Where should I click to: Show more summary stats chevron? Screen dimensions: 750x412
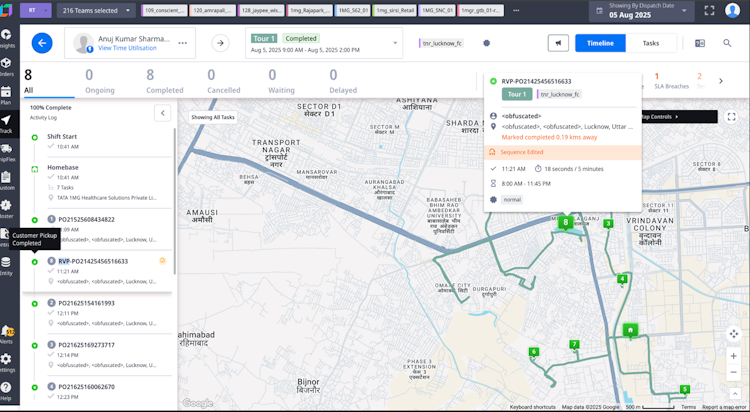(721, 81)
